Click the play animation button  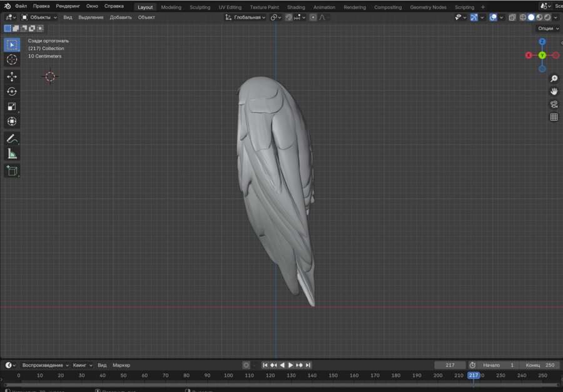tap(290, 365)
